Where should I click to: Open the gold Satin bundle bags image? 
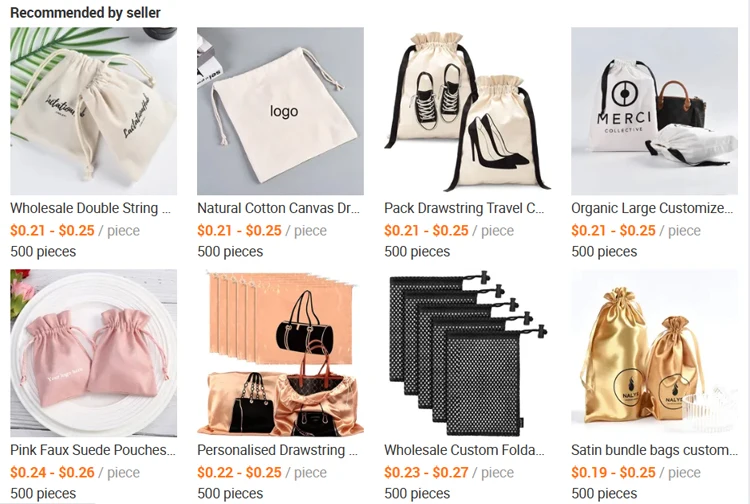[x=654, y=353]
